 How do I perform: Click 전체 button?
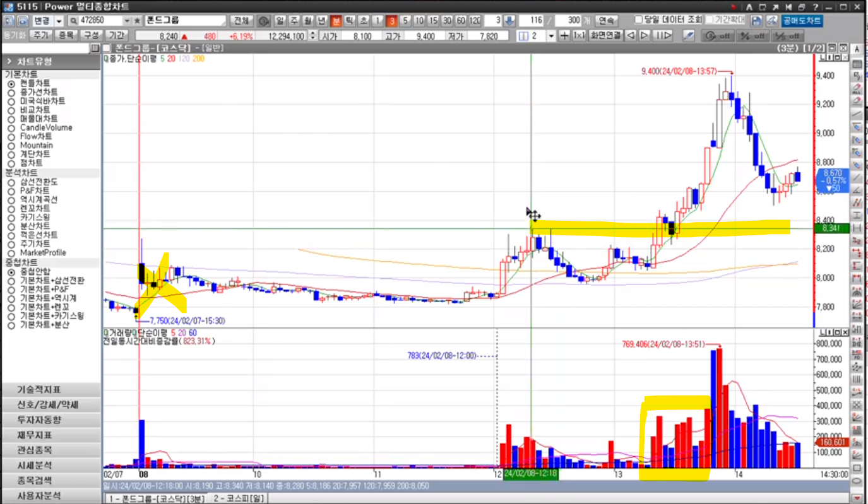coord(241,21)
